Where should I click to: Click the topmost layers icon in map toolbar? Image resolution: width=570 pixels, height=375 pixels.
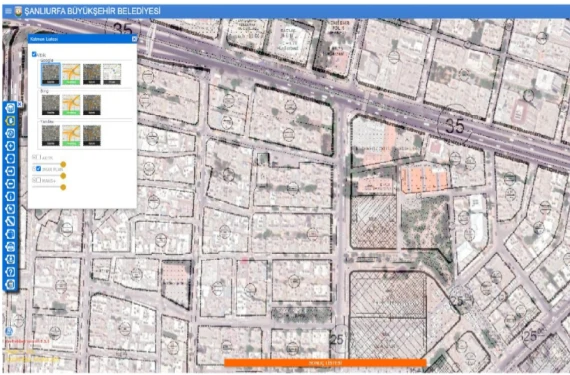[10, 108]
